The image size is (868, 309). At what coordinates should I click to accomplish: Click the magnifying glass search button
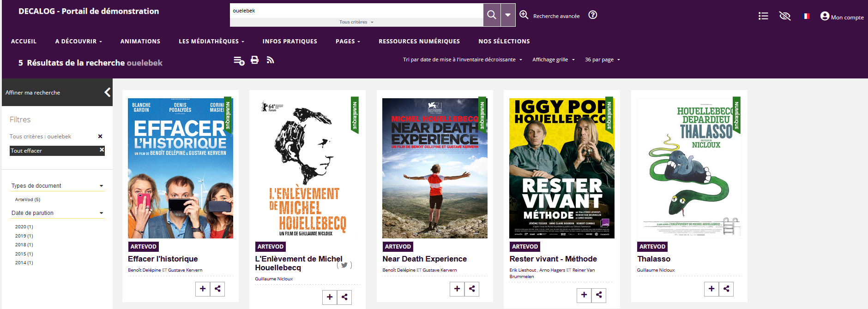point(492,15)
